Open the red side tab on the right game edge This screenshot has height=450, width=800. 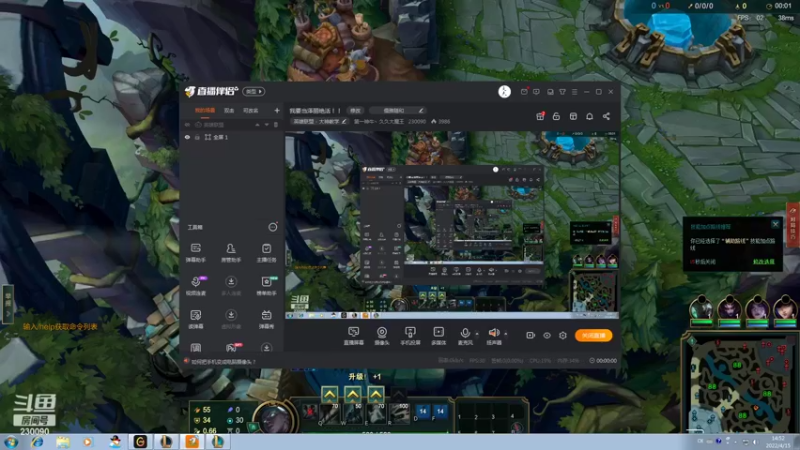click(x=793, y=223)
